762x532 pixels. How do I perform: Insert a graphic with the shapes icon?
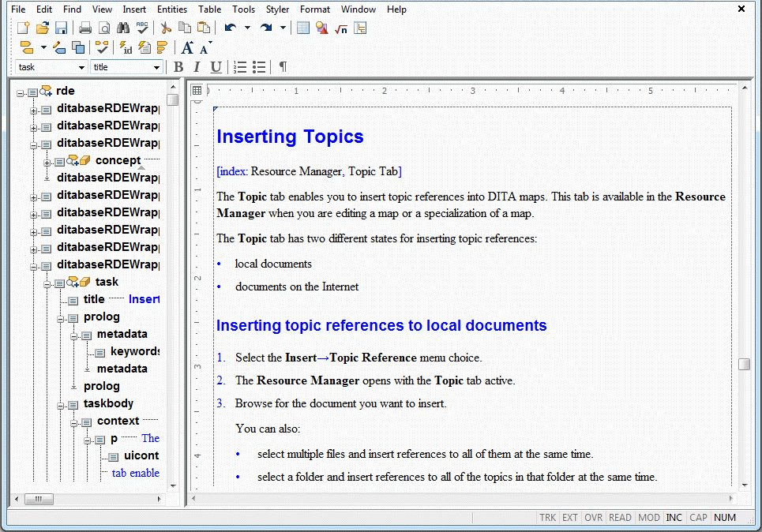coord(321,28)
